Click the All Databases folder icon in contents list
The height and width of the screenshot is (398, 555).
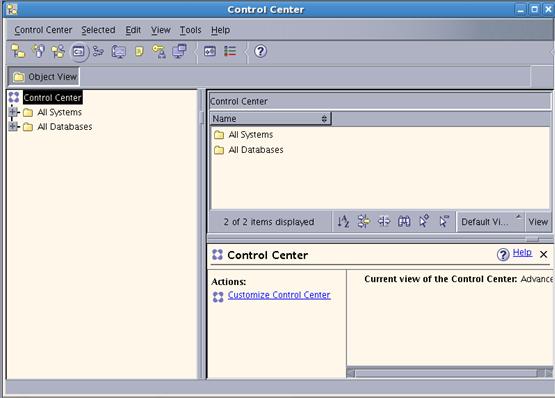pos(219,150)
